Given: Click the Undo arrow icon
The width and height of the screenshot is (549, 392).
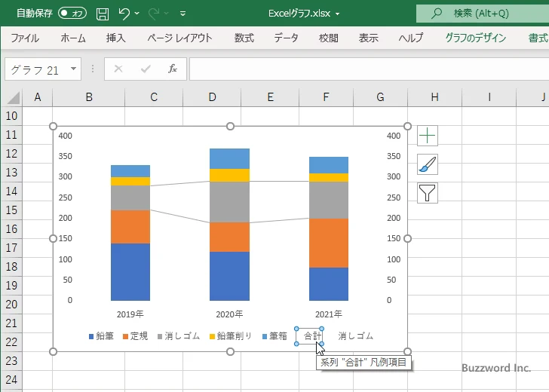Looking at the screenshot, I should (x=124, y=14).
